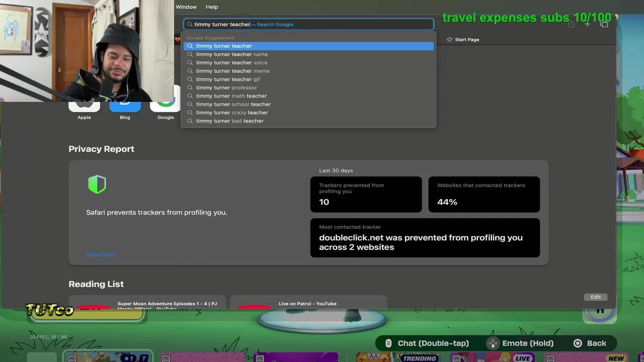Click the Back circle button icon
The image size is (644, 362).
point(578,343)
